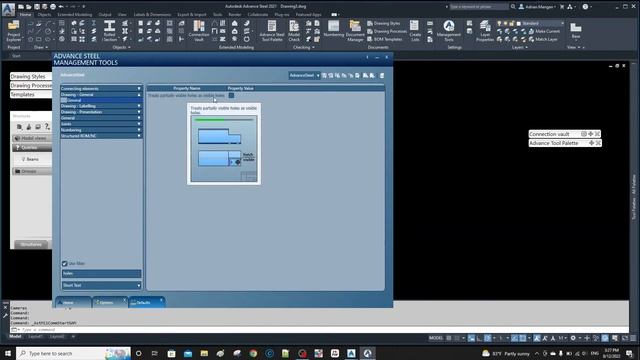The height and width of the screenshot is (360, 640).
Task: Click the Model layout tab
Action: coord(15,337)
